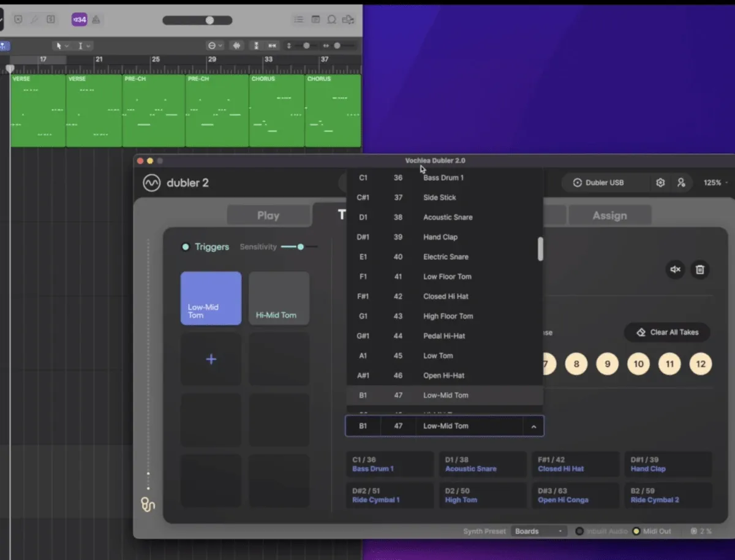Click the Vochlea logo at sidebar bottom
735x560 pixels.
[x=148, y=504]
